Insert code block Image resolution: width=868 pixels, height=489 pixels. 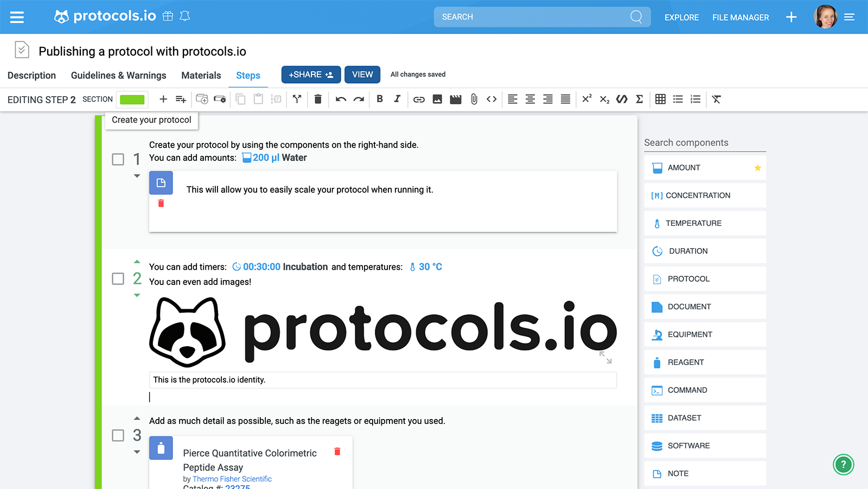coord(492,99)
